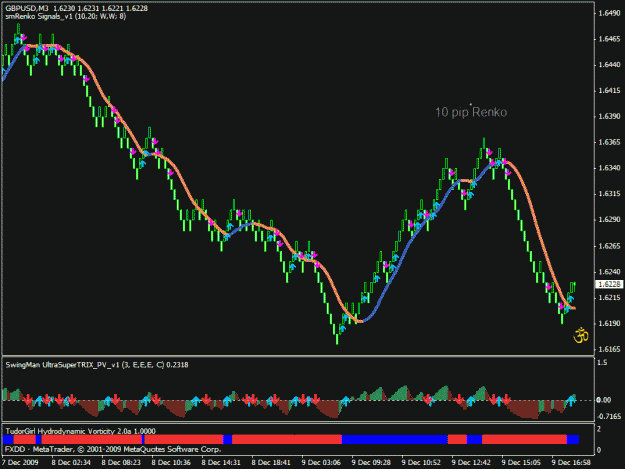Click the 1.6165 price axis label
This screenshot has width=625, height=469.
609,349
